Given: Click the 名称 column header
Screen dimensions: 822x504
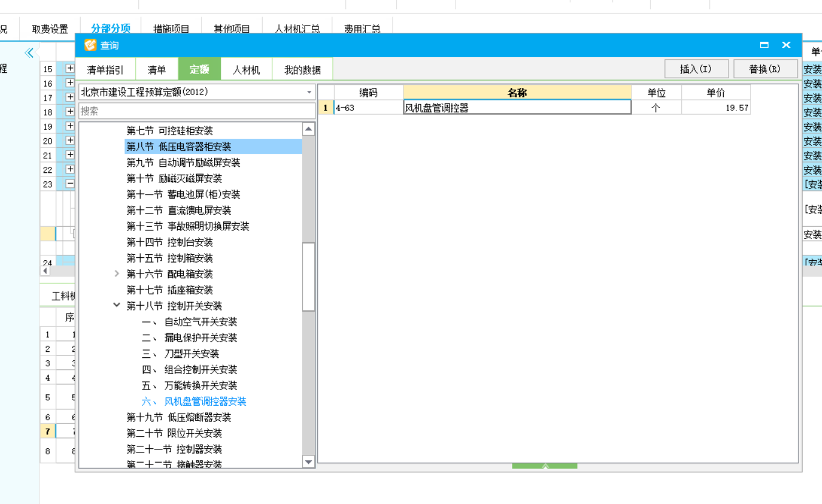Looking at the screenshot, I should coord(517,93).
